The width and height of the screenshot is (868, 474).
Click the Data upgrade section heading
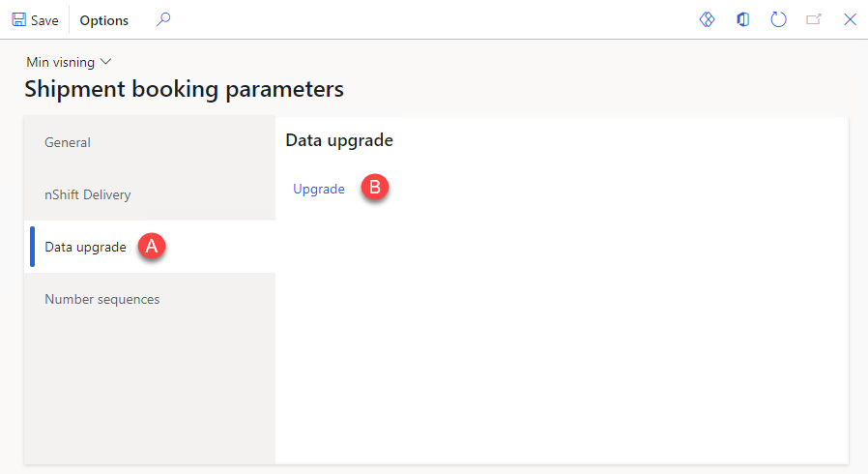tap(339, 140)
